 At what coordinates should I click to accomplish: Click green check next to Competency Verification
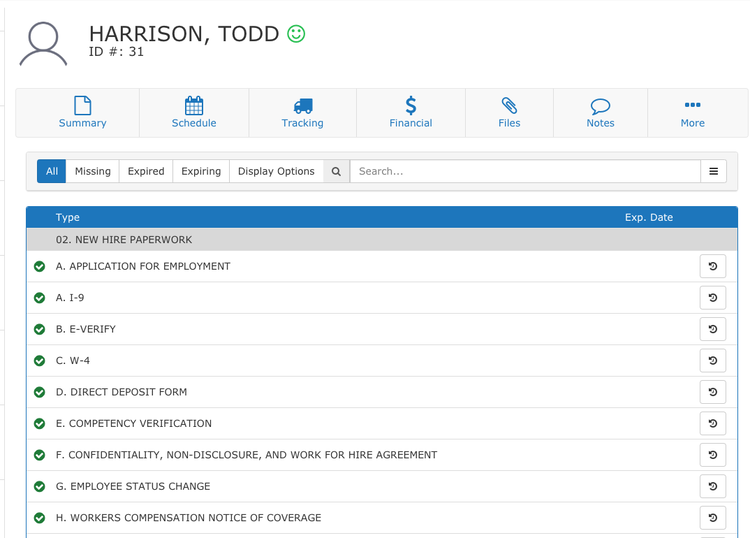[40, 424]
